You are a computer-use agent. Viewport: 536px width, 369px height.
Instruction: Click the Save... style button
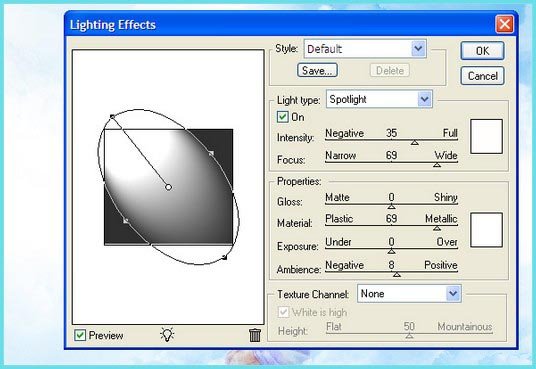[317, 70]
